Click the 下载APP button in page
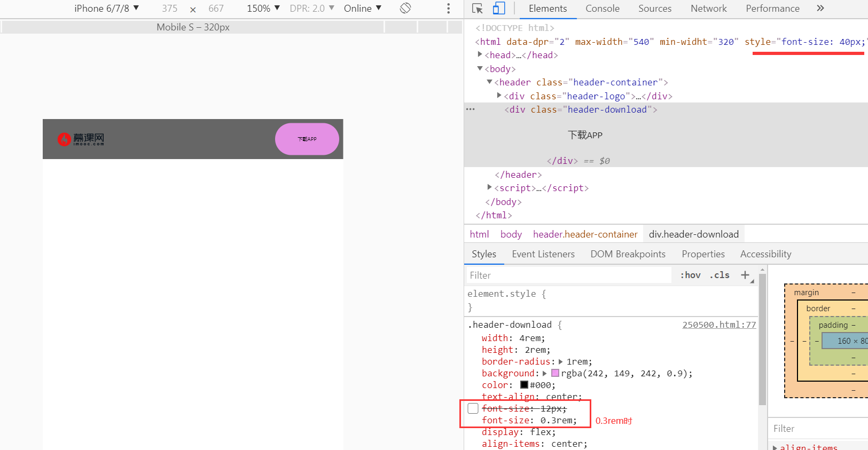The width and height of the screenshot is (868, 450). pos(307,139)
